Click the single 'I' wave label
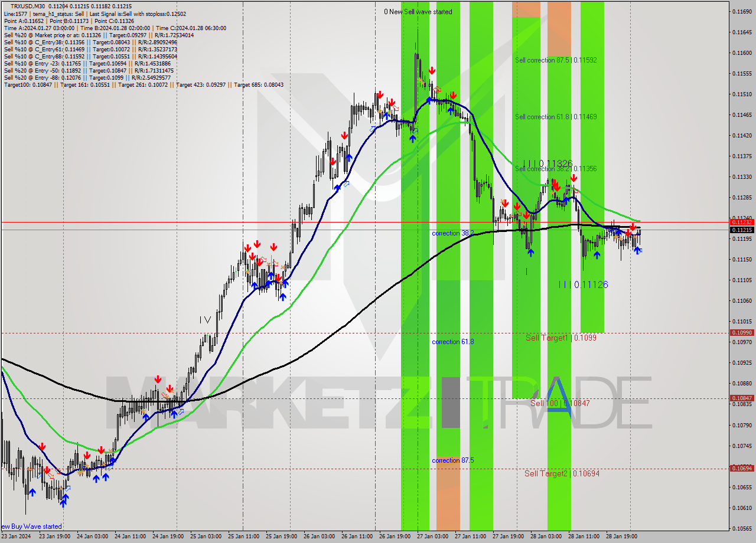756x543 pixels. 526,271
